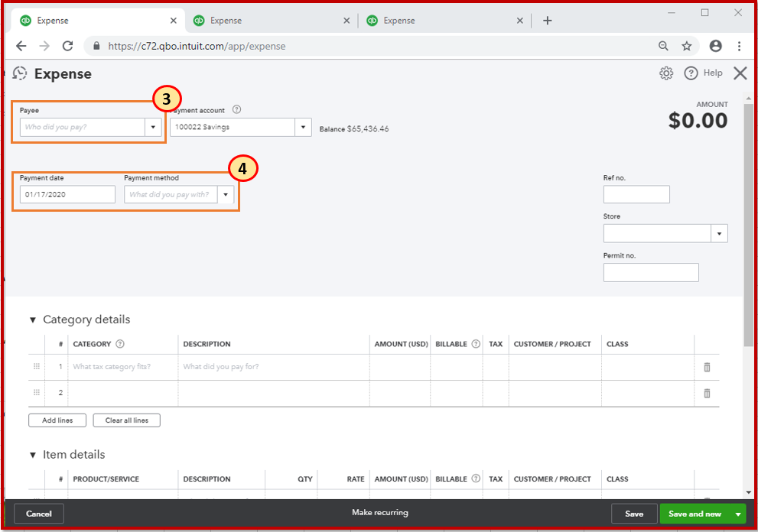Click the 100022 Savings account field
Screen dimensions: 758x532
click(233, 127)
